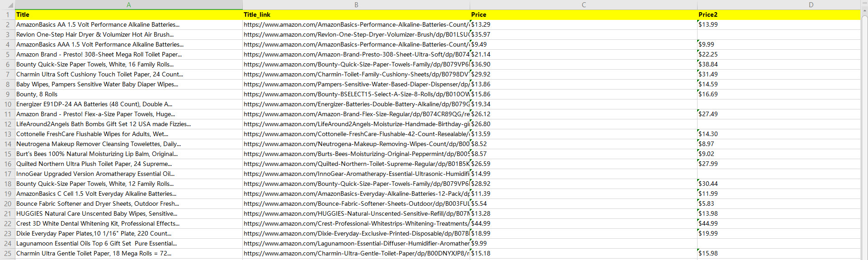This screenshot has width=868, height=260.
Task: Select column C header
Action: (x=584, y=5)
